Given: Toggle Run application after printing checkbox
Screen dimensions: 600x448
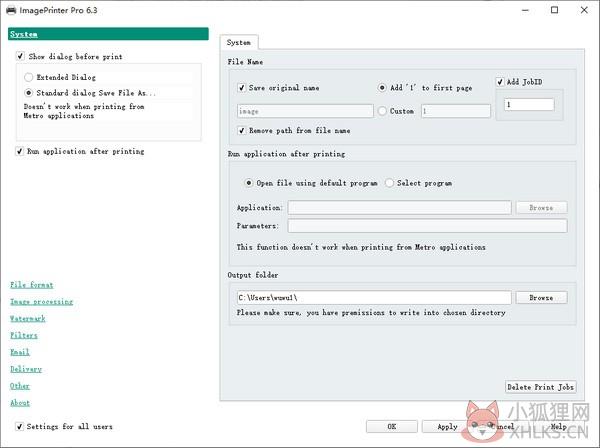Looking at the screenshot, I should point(19,152).
